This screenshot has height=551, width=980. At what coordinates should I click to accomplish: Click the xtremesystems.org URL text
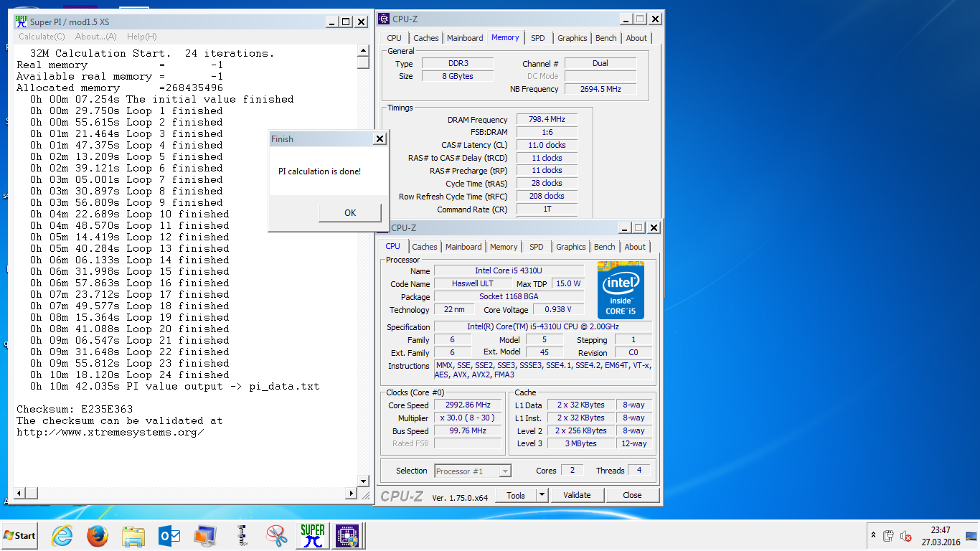pos(110,432)
